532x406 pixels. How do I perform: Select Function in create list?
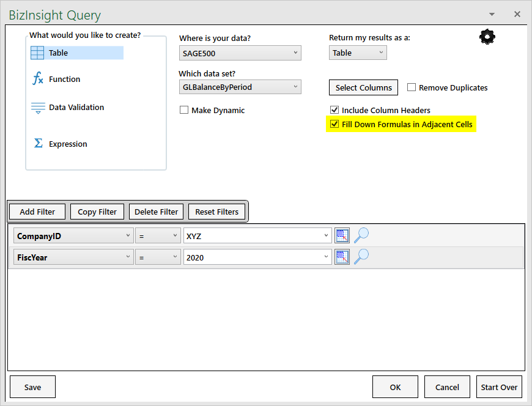tap(64, 79)
